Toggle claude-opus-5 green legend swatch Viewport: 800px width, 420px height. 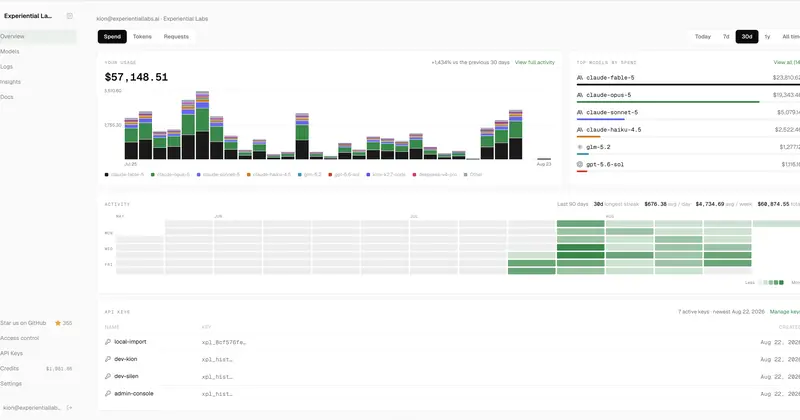(x=153, y=175)
